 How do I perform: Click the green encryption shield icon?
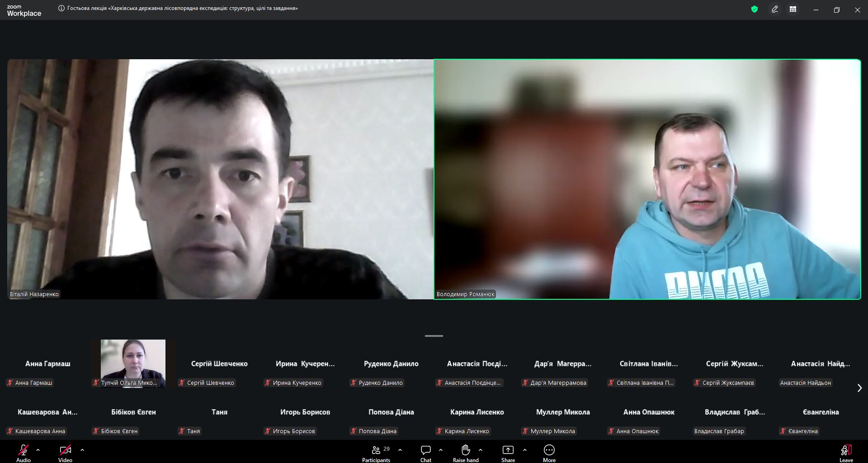click(x=754, y=9)
